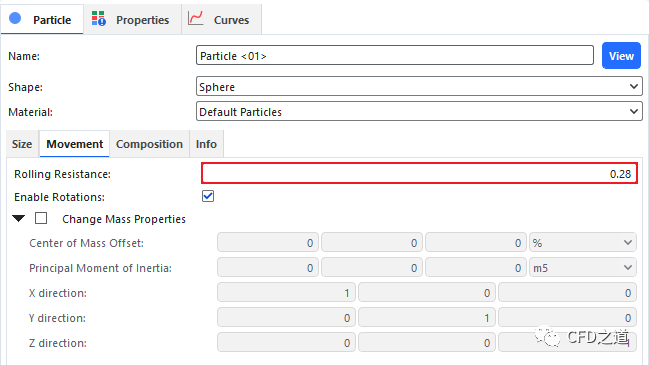Screen dimensions: 649x365
Task: Click the blue View button
Action: tap(621, 55)
